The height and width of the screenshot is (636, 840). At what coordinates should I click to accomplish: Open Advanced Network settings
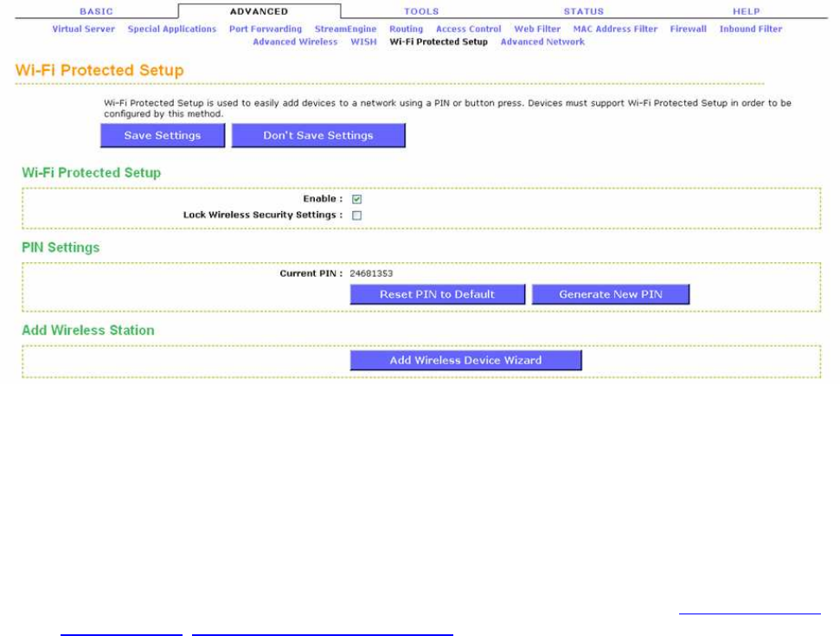coord(542,42)
